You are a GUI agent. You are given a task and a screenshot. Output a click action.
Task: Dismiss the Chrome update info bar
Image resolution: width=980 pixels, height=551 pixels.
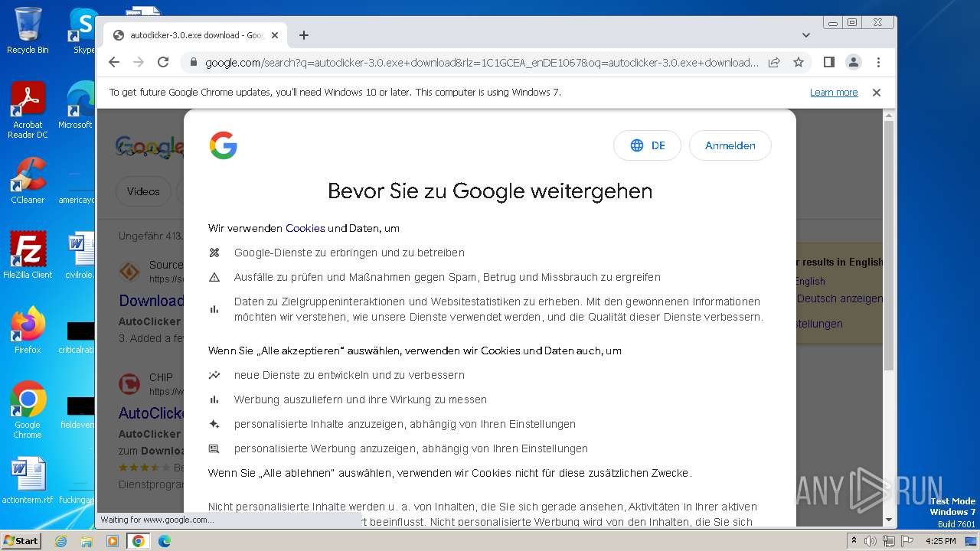(877, 93)
